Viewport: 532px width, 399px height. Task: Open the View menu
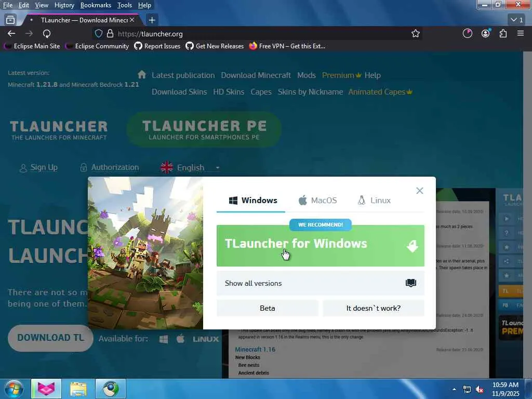click(x=42, y=5)
